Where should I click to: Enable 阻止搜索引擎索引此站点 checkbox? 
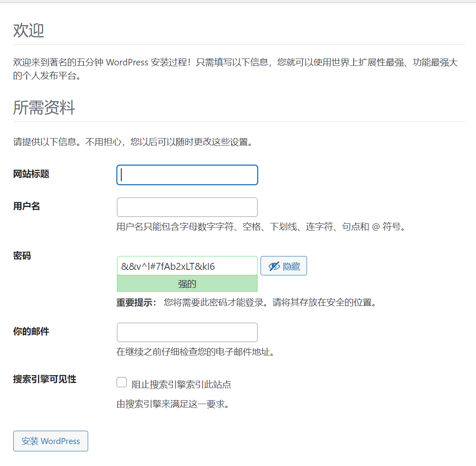coord(122,382)
